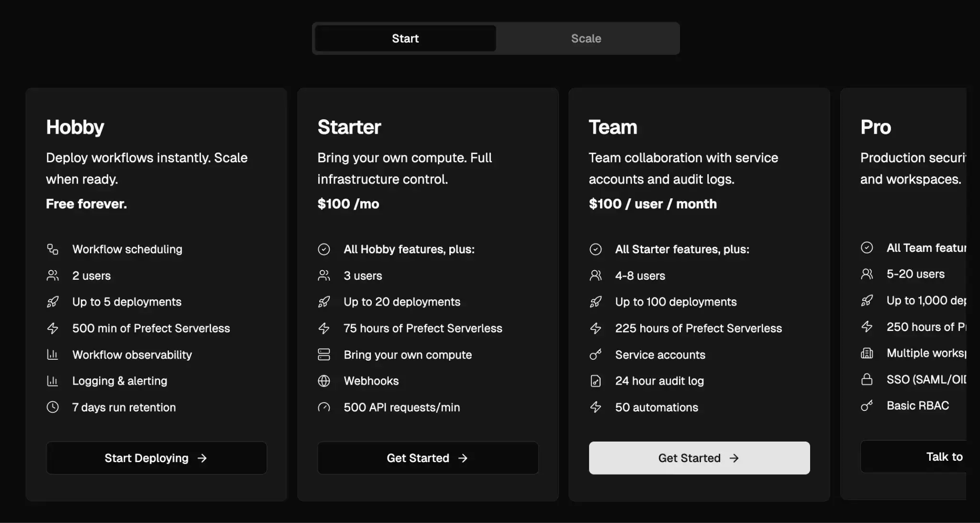Click clock icon beside 7 days retention
980x523 pixels.
click(53, 407)
